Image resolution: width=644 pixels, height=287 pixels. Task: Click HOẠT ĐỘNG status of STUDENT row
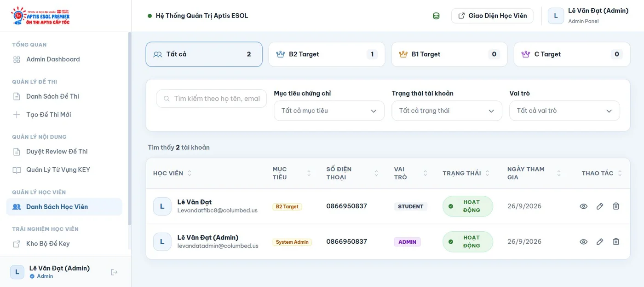tap(468, 206)
